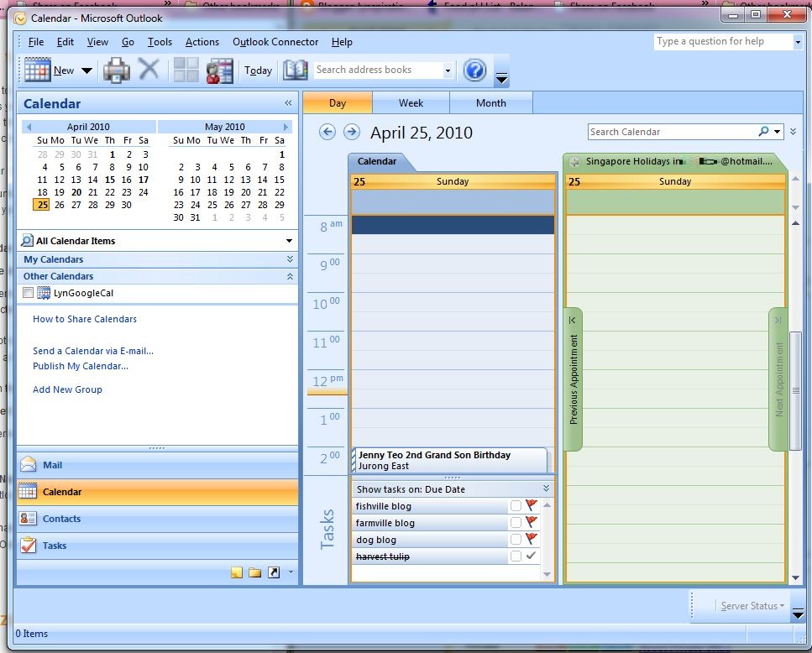Open the Address Book icon
The width and height of the screenshot is (812, 653).
296,70
